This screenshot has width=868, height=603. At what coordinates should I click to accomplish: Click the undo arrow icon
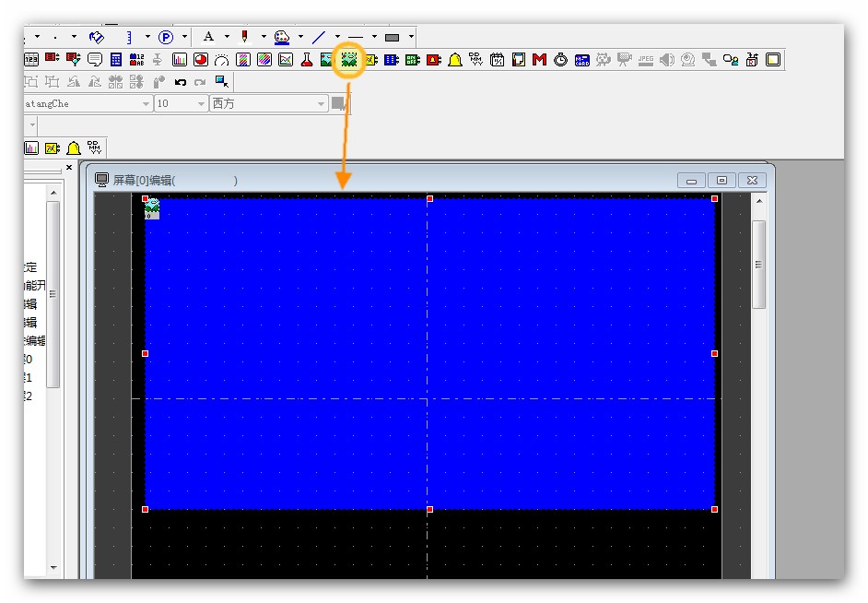coord(181,82)
